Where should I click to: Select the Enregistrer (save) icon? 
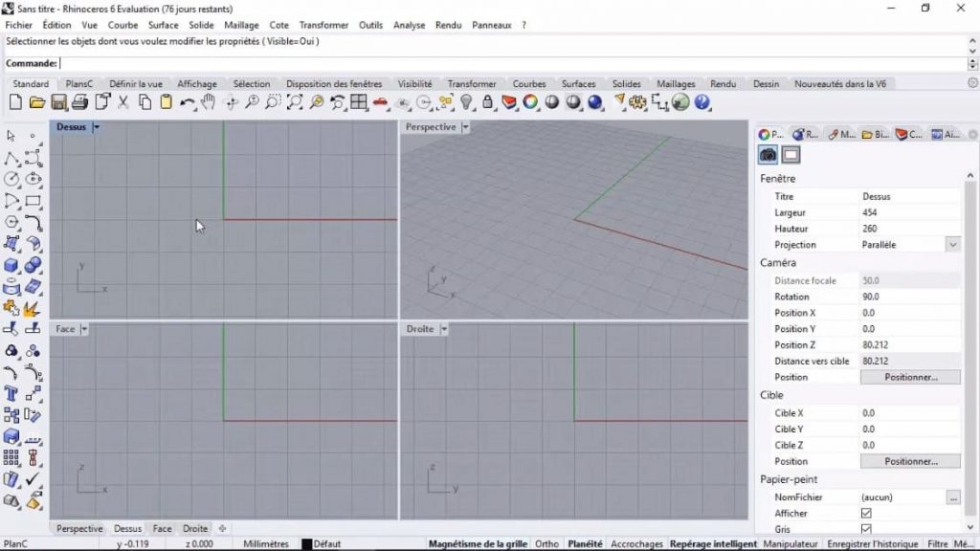[x=61, y=102]
